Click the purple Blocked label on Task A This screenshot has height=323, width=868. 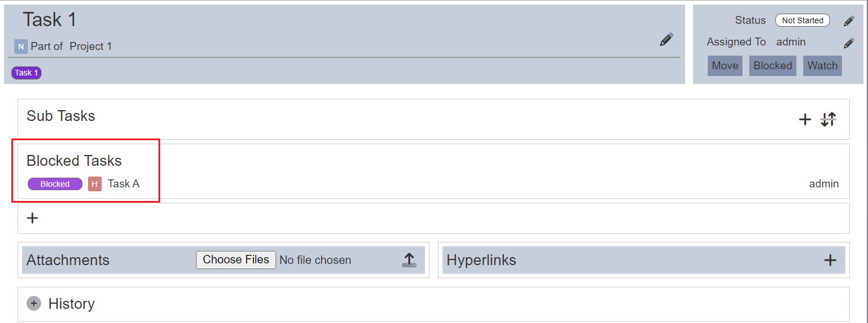pyautogui.click(x=55, y=184)
